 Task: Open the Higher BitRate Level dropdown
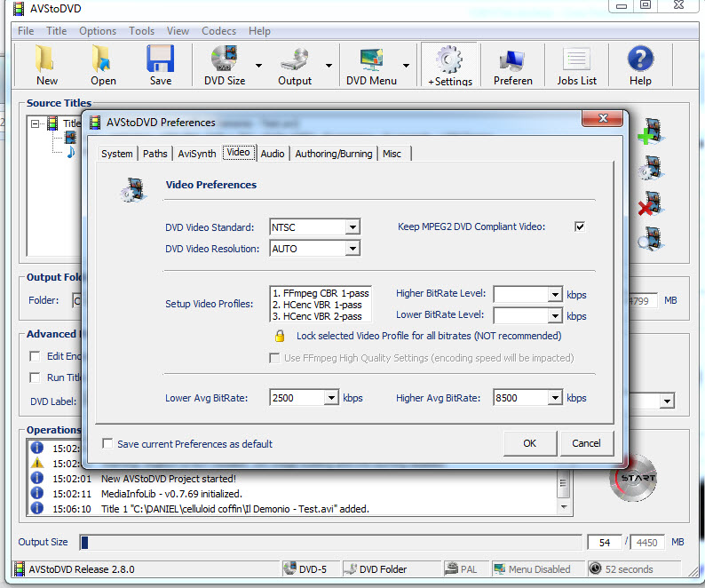[555, 295]
